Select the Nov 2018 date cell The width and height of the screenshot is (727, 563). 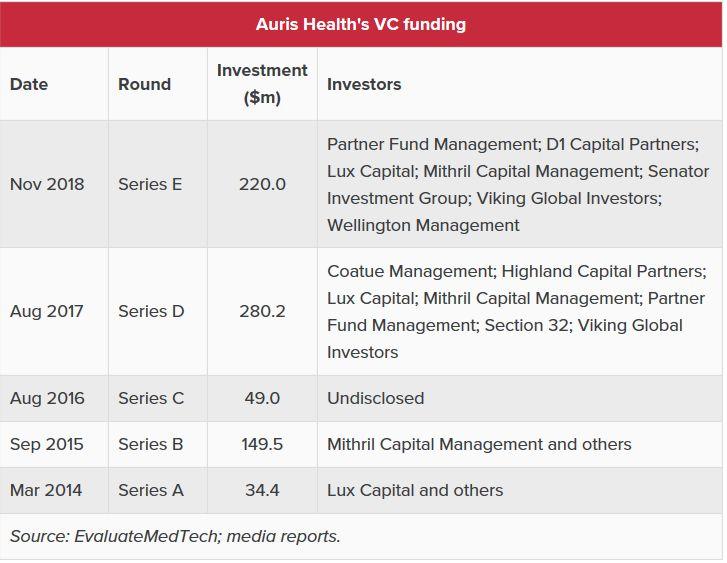(x=47, y=184)
